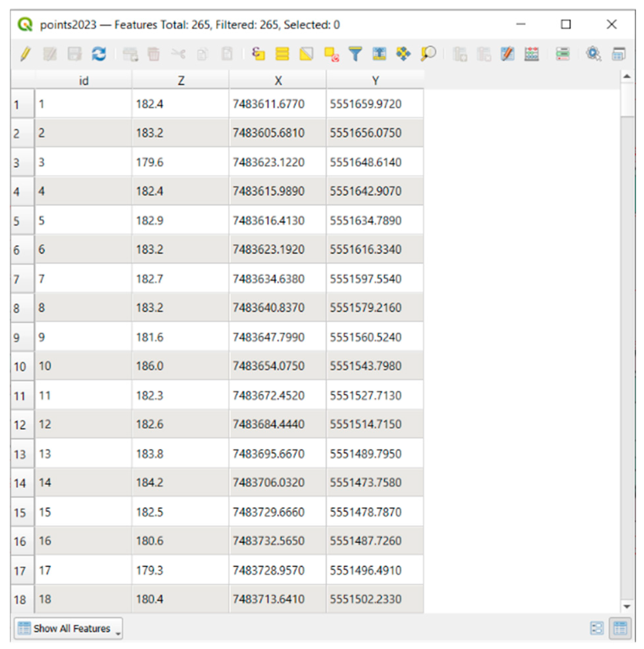Open filter/select by form funnel icon
The height and width of the screenshot is (649, 644).
[x=355, y=54]
